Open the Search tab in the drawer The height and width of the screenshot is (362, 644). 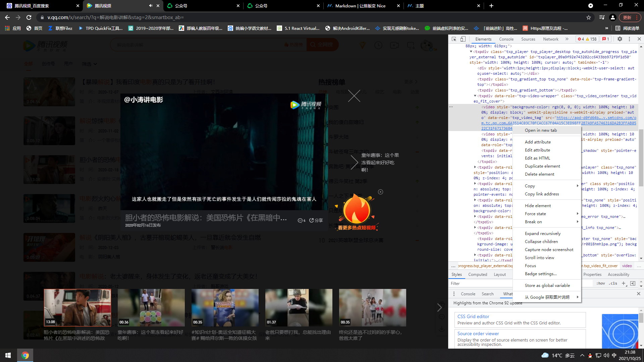point(488,294)
